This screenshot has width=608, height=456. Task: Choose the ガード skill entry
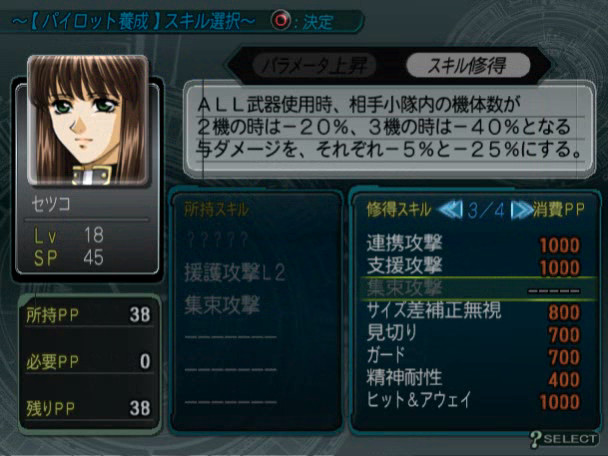pos(473,356)
